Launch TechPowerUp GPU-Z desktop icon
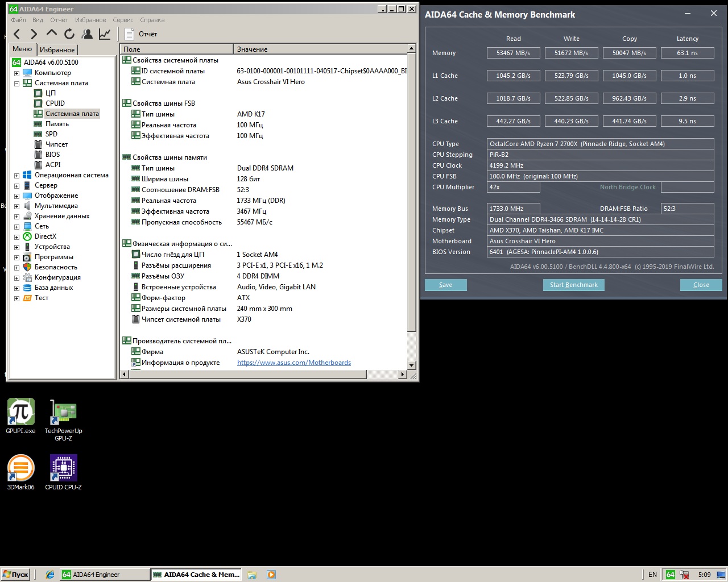 [63, 420]
